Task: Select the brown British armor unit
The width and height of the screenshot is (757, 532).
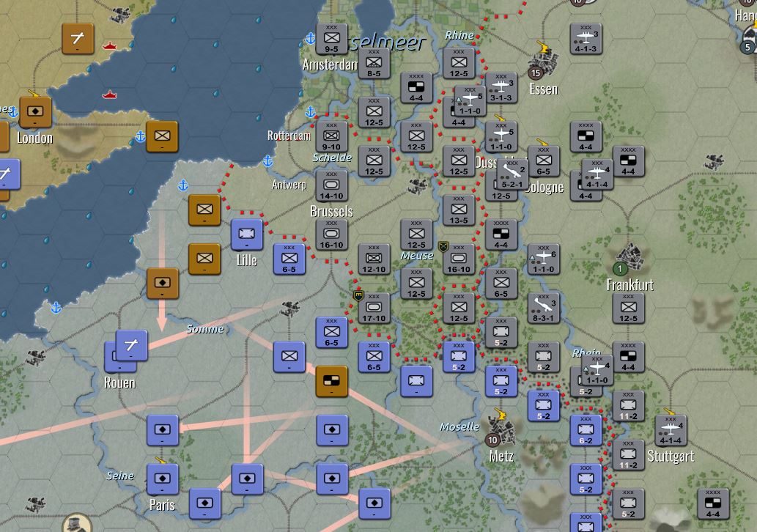Action: pyautogui.click(x=331, y=381)
